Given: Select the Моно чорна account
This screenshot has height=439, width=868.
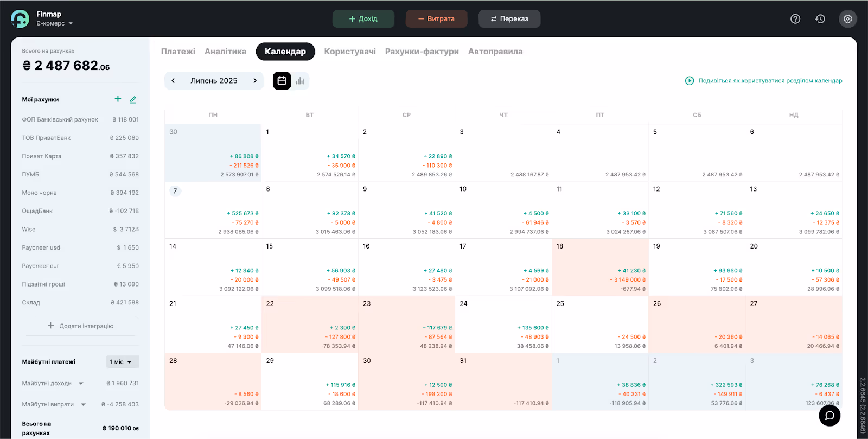Looking at the screenshot, I should [x=80, y=193].
